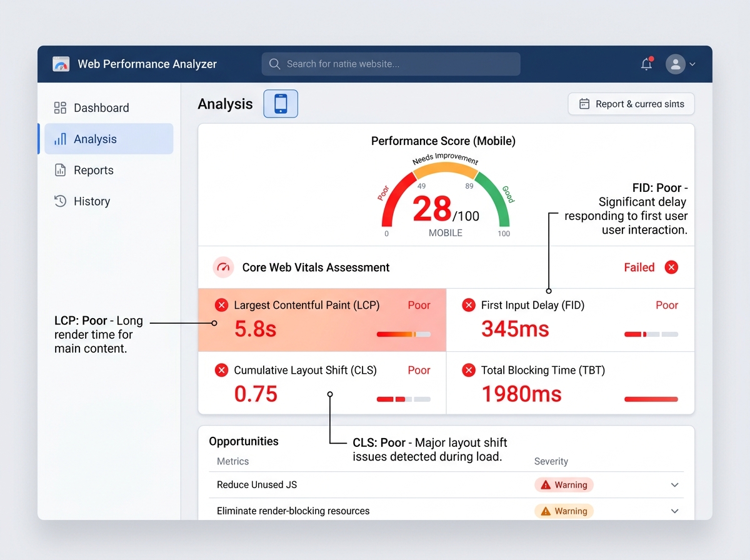Click the History clock icon
This screenshot has width=750, height=560.
click(60, 201)
